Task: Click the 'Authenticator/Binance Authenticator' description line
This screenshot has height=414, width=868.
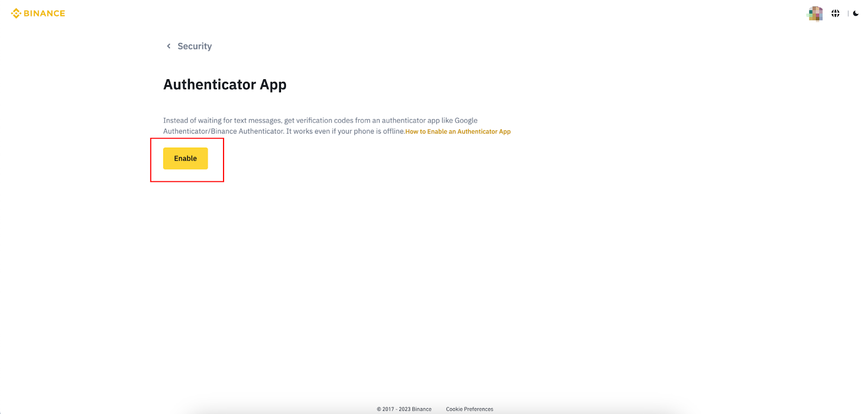Action: (x=224, y=131)
